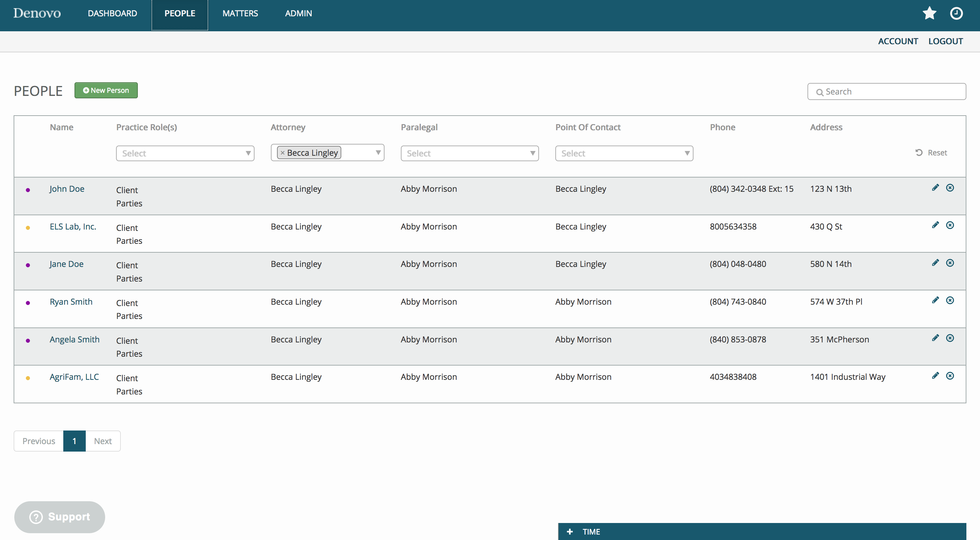Click the purple status dot for John Doe
980x540 pixels.
click(x=28, y=190)
